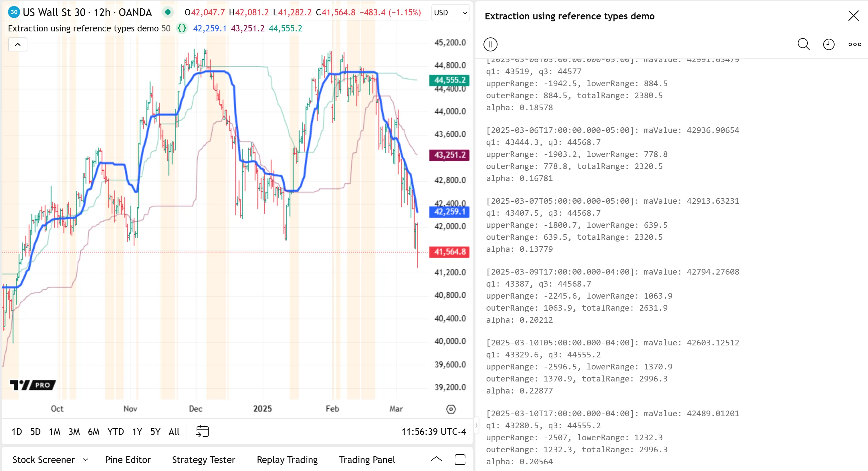Click the clock icon in logs panel
The width and height of the screenshot is (868, 471).
tap(829, 44)
